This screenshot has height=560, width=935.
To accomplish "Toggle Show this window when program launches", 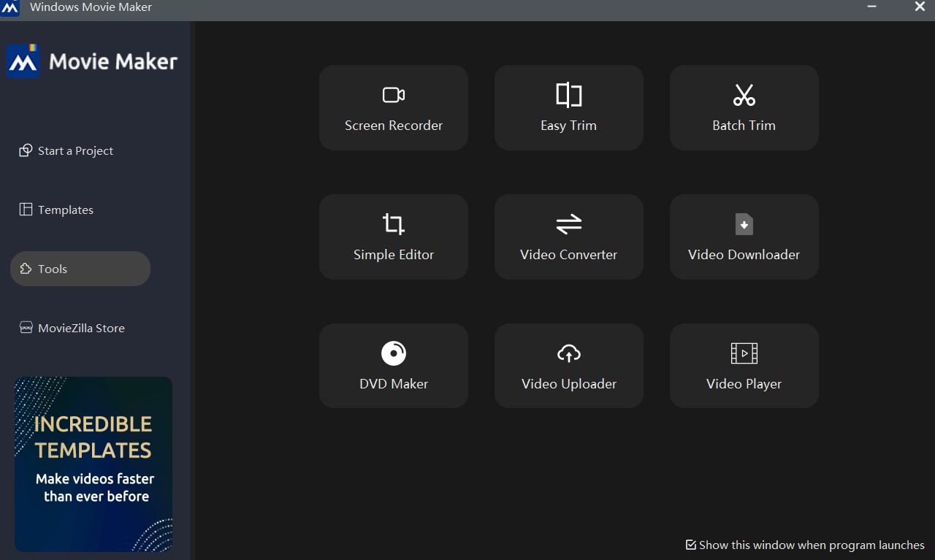I will pos(690,545).
